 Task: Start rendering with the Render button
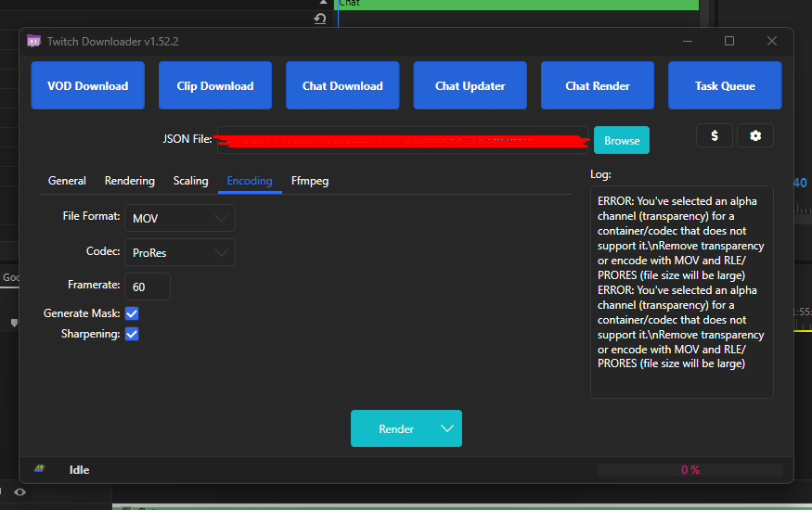(x=396, y=428)
